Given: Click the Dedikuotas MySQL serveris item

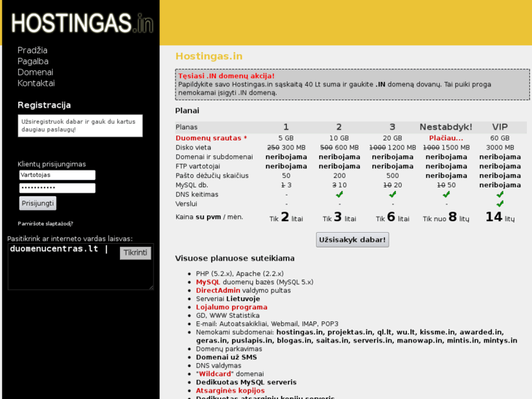Looking at the screenshot, I should coord(246,382).
